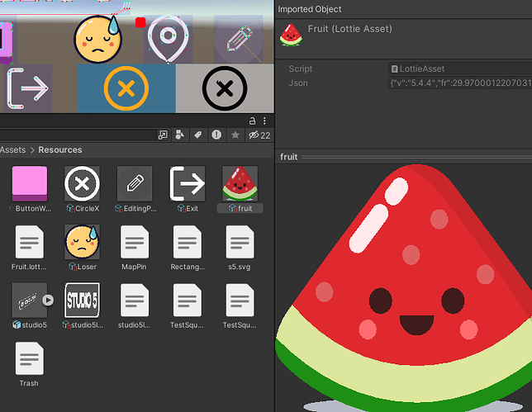Image resolution: width=532 pixels, height=412 pixels.
Task: Click the Project search field
Action: [78, 135]
